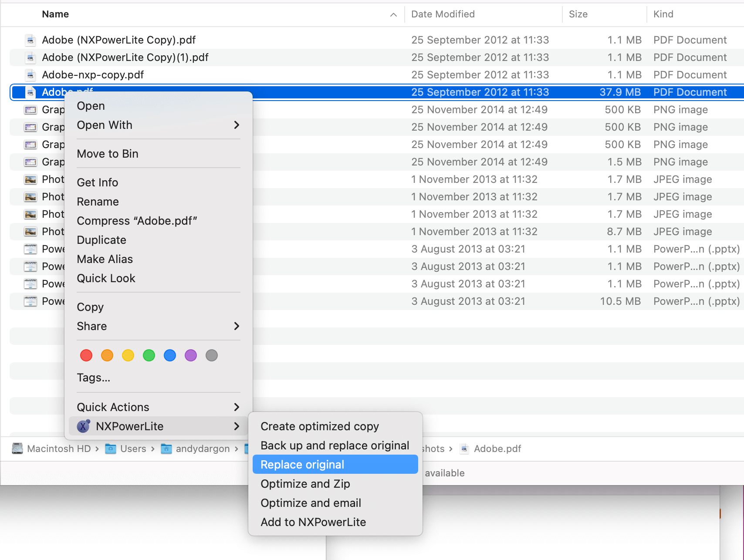Click the Adobe.pdf icon in the breadcrumb path

point(464,449)
